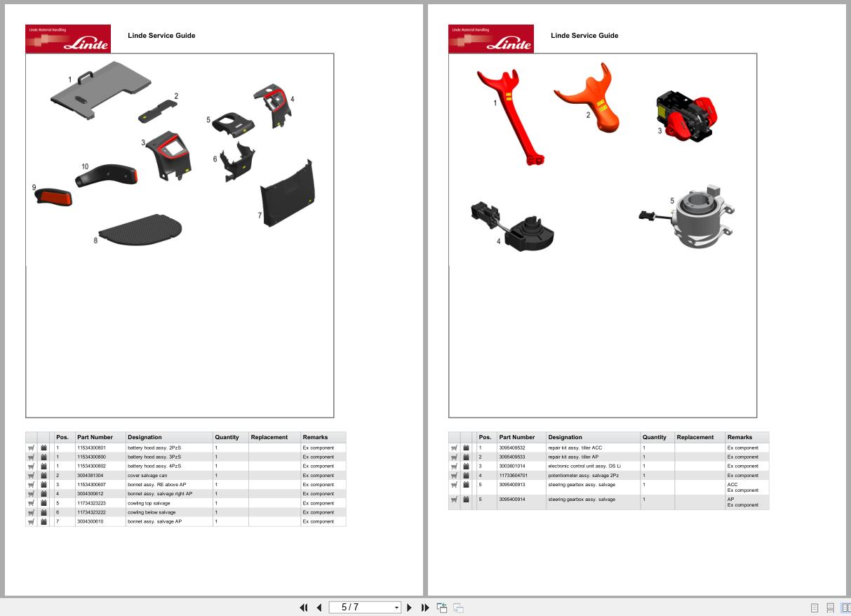851x616 pixels.
Task: Click battery icon for repair kit assy. tiller ACC
Action: (x=467, y=448)
